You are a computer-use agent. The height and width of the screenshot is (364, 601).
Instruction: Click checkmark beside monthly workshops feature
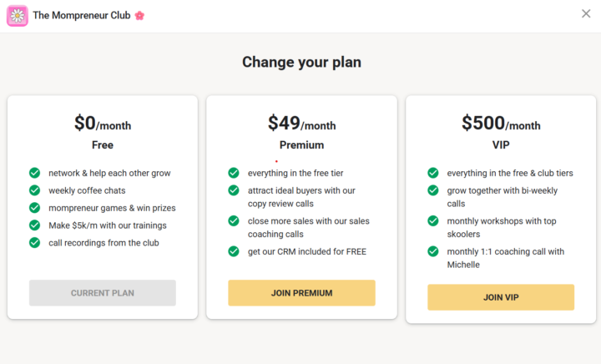[x=433, y=221]
